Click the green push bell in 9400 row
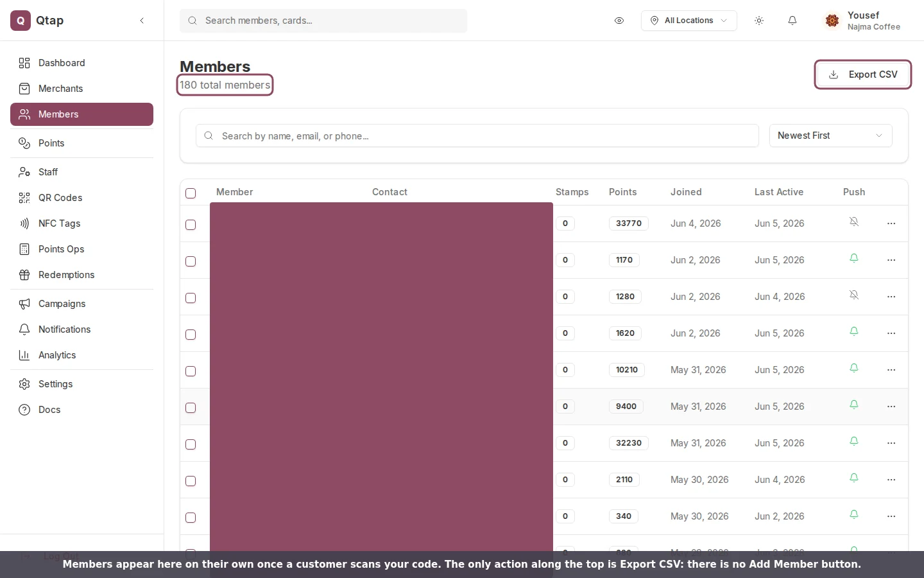 click(854, 405)
